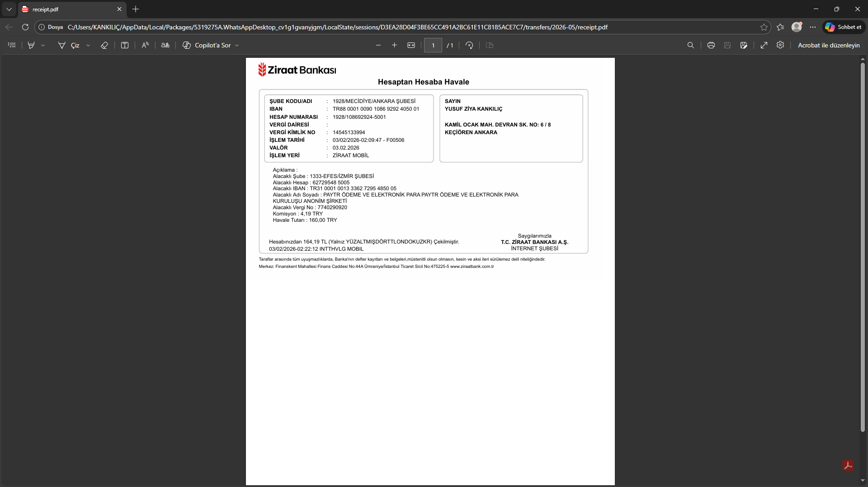Click the name YUSUF ZİYA KANKILIÇ

474,109
